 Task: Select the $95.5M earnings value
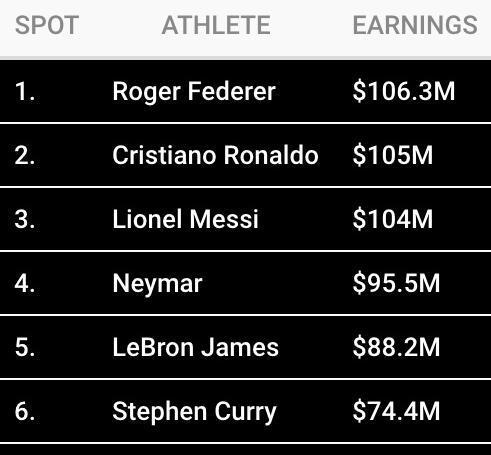396,283
